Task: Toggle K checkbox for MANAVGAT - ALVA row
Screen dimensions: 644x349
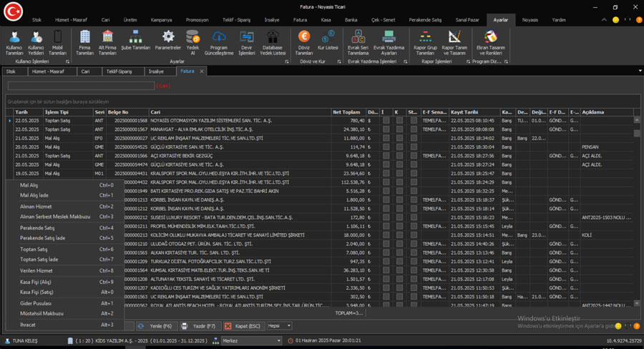Action: 399,129
